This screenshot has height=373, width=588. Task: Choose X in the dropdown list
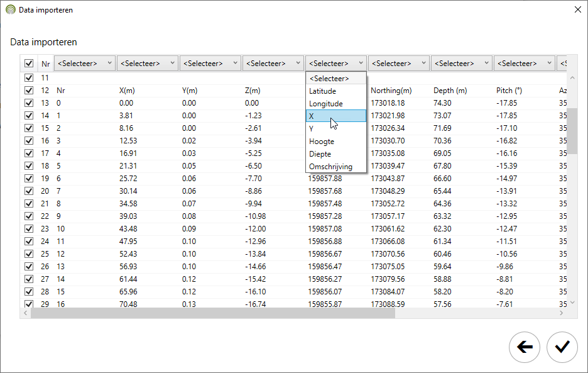pyautogui.click(x=336, y=116)
